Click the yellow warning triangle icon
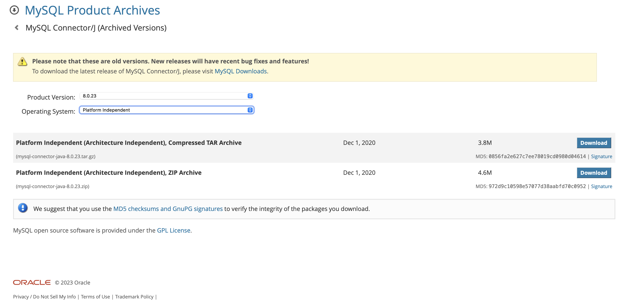The height and width of the screenshot is (308, 644). pos(22,62)
